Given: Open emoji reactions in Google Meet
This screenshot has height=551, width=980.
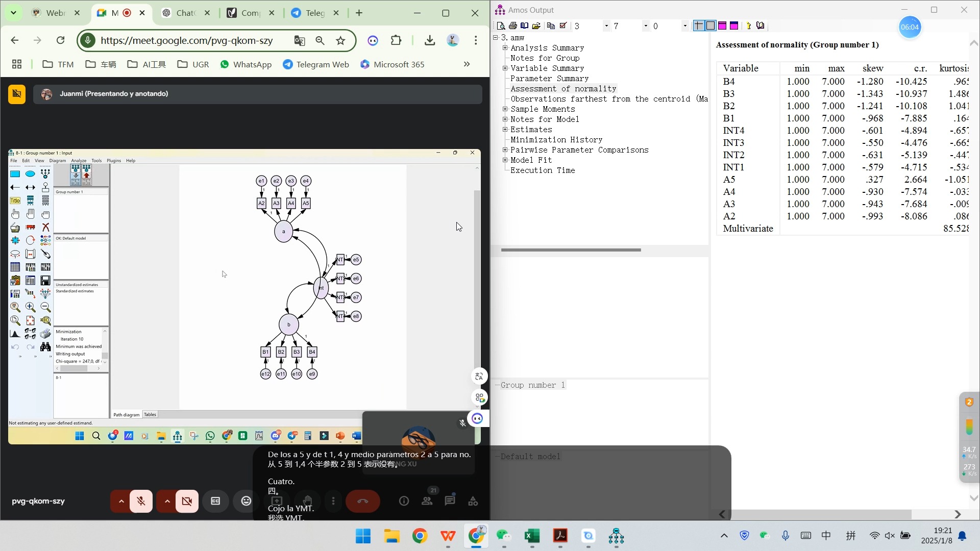Looking at the screenshot, I should (246, 502).
